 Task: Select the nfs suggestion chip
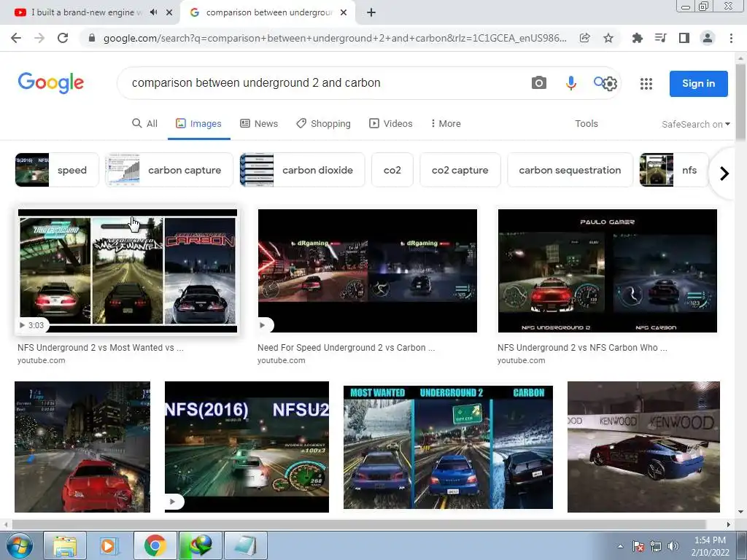[673, 170]
